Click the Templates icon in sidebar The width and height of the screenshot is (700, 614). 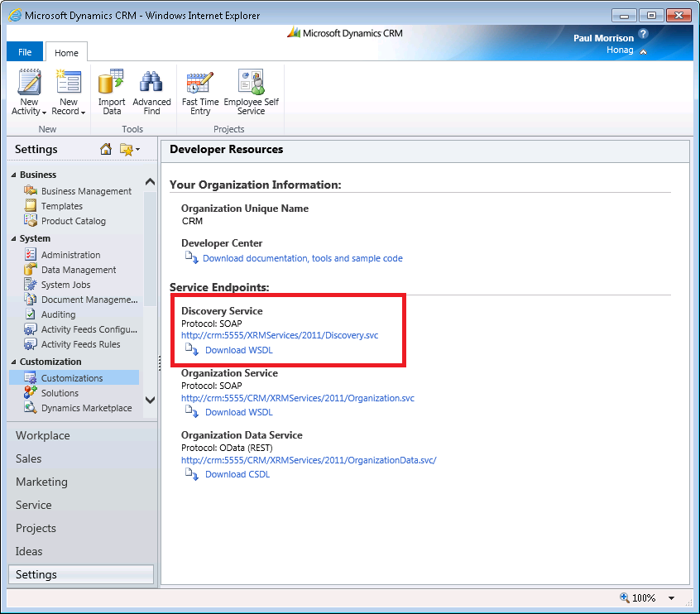click(31, 205)
